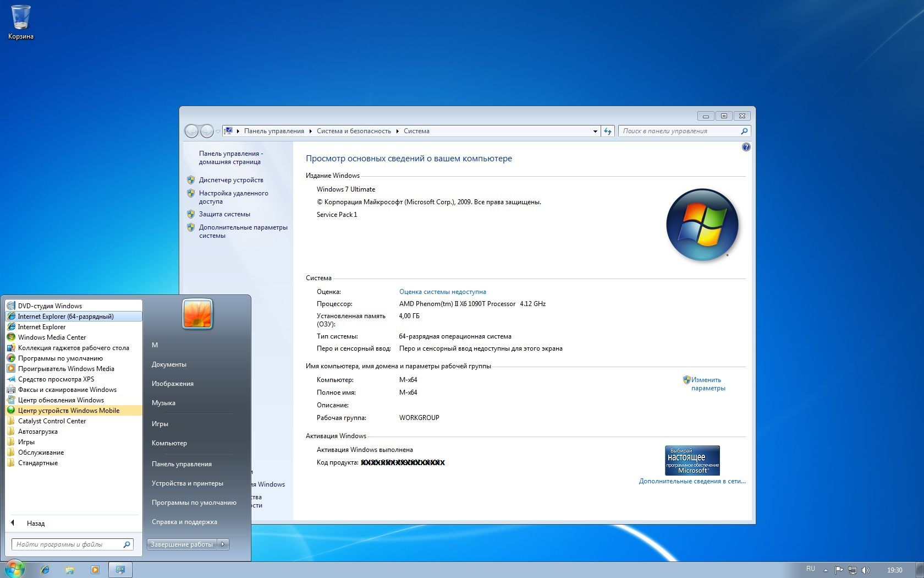Viewport: 924px width, 578px height.
Task: Open Музыка from Start menu
Action: click(x=163, y=403)
